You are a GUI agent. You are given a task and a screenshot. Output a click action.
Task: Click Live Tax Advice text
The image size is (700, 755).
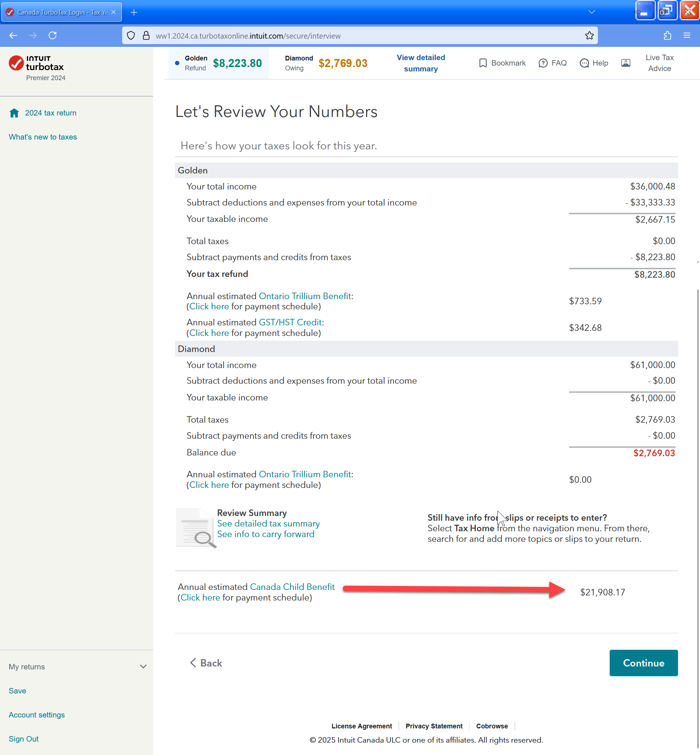tap(660, 63)
